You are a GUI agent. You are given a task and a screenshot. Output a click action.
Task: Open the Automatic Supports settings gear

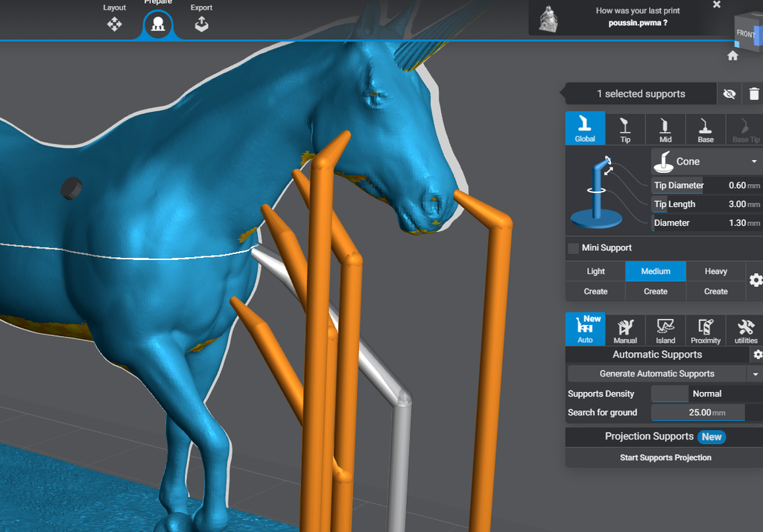756,354
